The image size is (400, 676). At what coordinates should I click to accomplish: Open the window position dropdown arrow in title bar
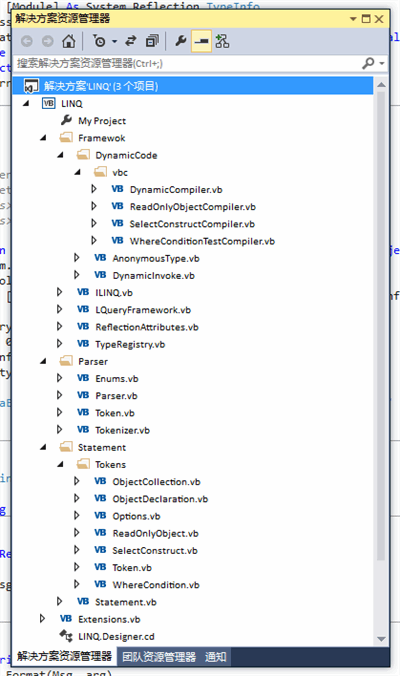[353, 19]
